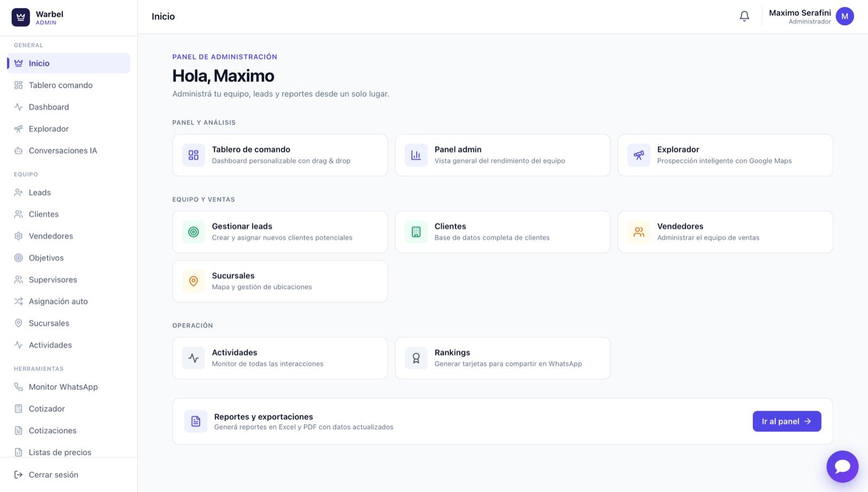Open Actividades in the sidebar
Image resolution: width=868 pixels, height=492 pixels.
click(x=69, y=345)
